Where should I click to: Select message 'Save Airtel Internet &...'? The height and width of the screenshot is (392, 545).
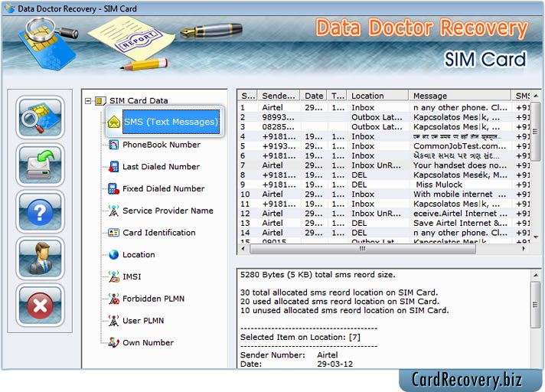[460, 223]
